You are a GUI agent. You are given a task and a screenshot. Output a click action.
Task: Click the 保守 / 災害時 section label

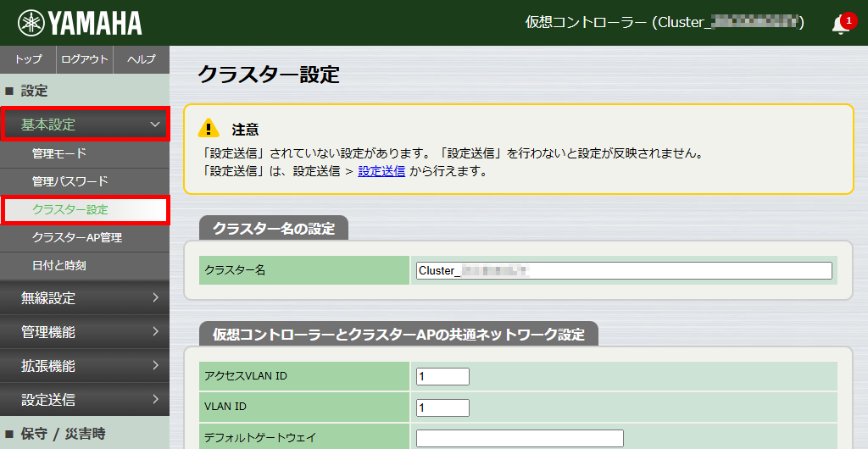tap(63, 434)
